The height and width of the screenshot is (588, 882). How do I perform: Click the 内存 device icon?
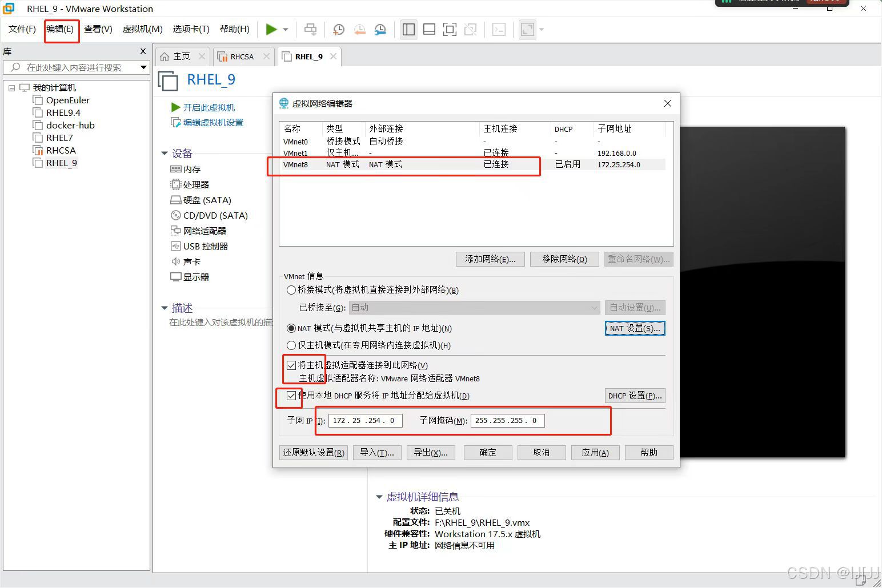pos(175,169)
